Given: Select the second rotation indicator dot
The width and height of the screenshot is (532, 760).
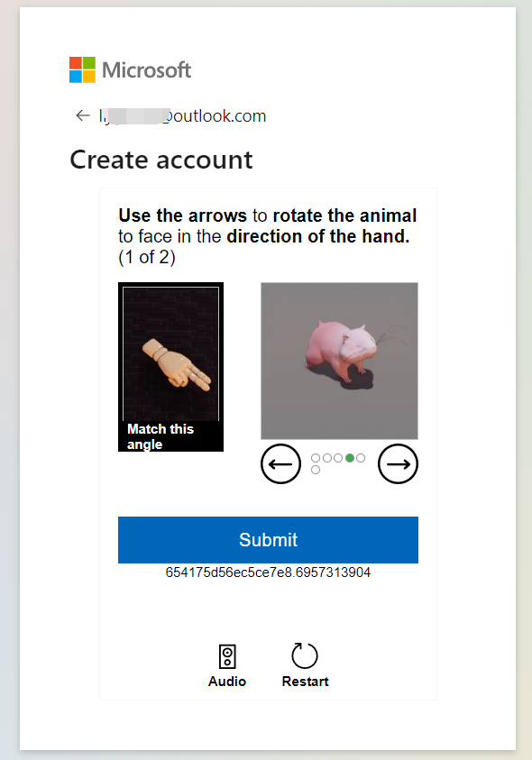Looking at the screenshot, I should [x=326, y=458].
